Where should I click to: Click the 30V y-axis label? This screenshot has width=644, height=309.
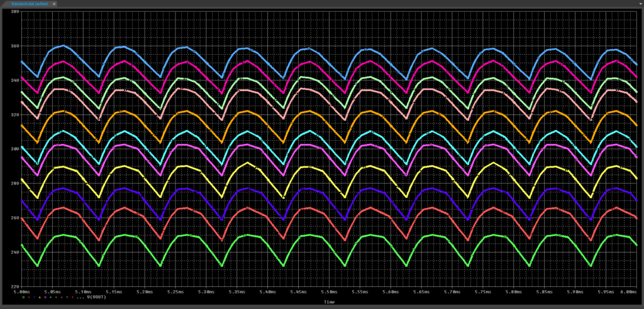14,149
